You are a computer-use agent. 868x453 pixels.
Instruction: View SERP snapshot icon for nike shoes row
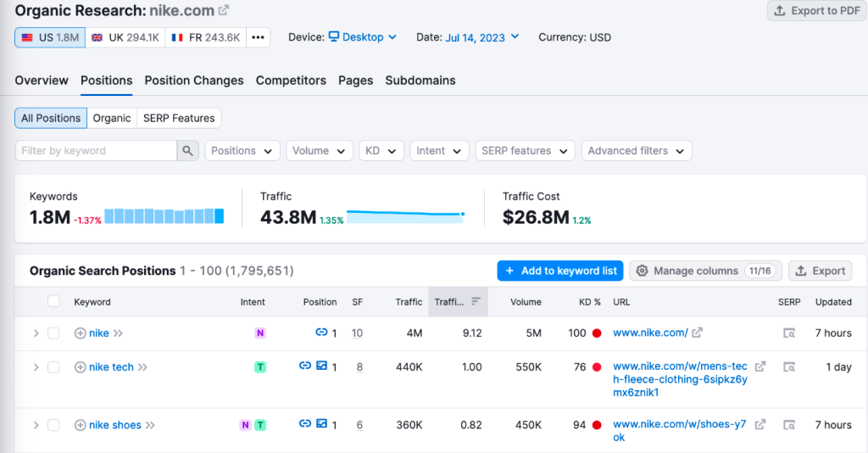tap(789, 425)
